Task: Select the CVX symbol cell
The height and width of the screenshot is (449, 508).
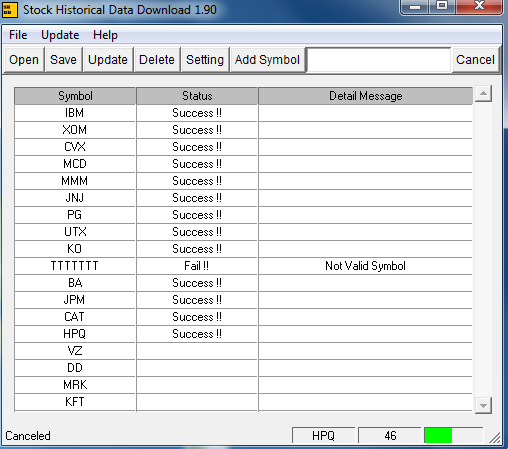Action: (x=75, y=147)
